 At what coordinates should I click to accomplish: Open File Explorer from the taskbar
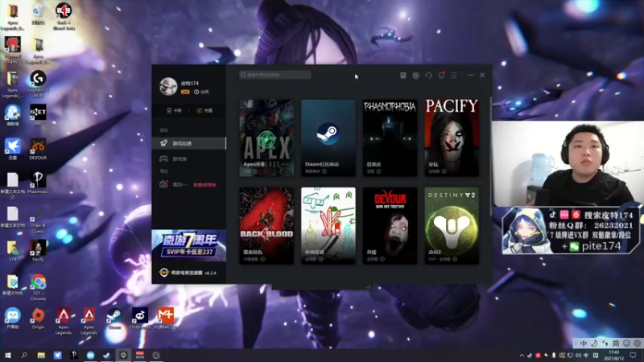(41, 355)
